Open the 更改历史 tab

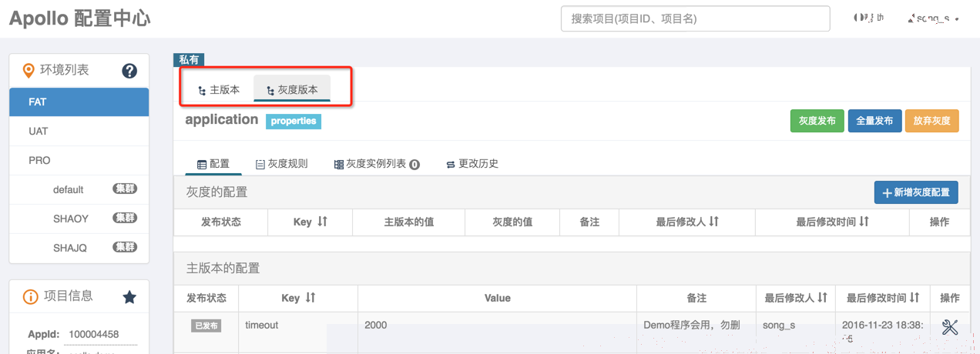click(x=472, y=164)
